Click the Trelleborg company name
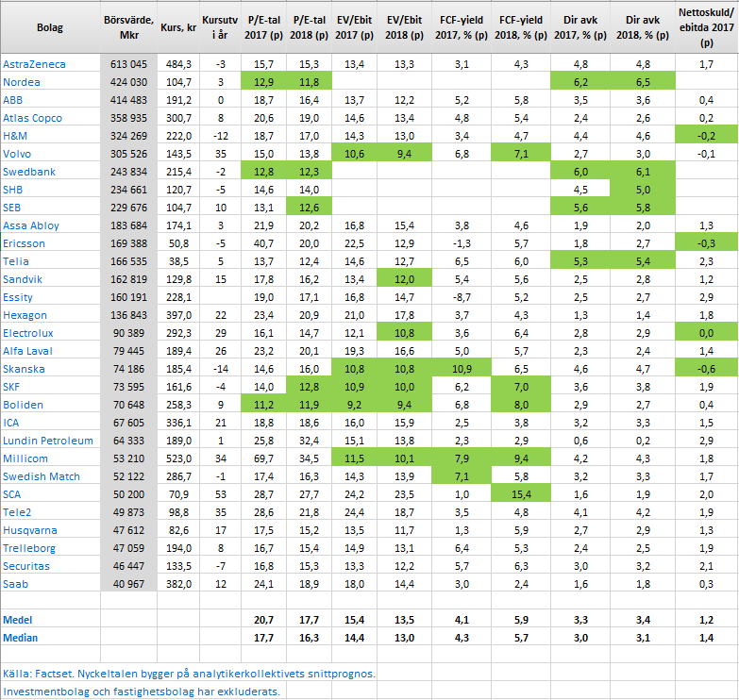Image resolution: width=739 pixels, height=700 pixels. 29,548
